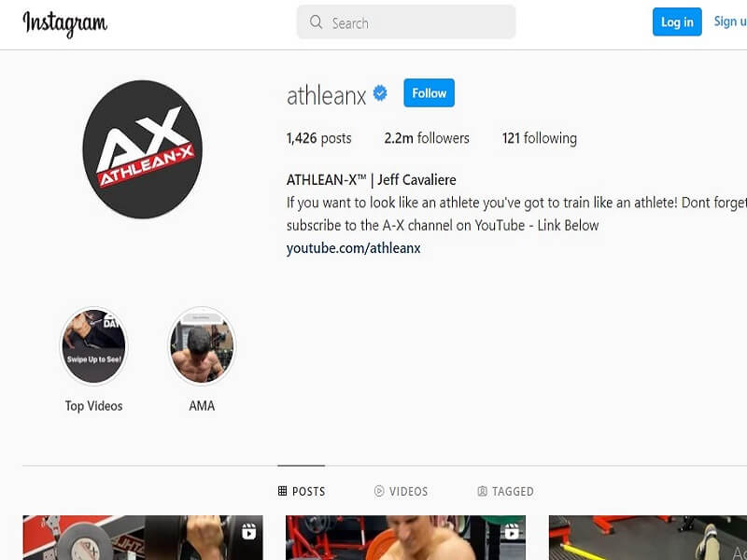Open the youtube.com/athleanx link
This screenshot has width=747, height=560.
tap(354, 248)
